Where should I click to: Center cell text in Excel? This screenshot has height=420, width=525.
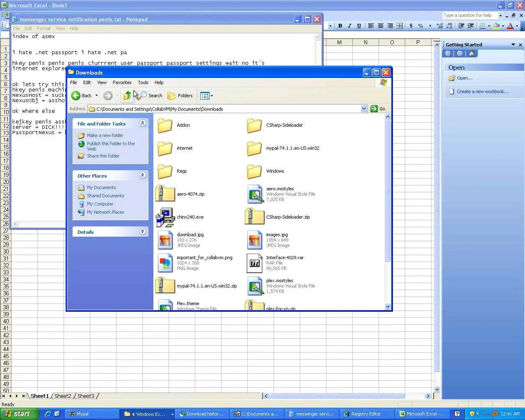click(x=380, y=25)
